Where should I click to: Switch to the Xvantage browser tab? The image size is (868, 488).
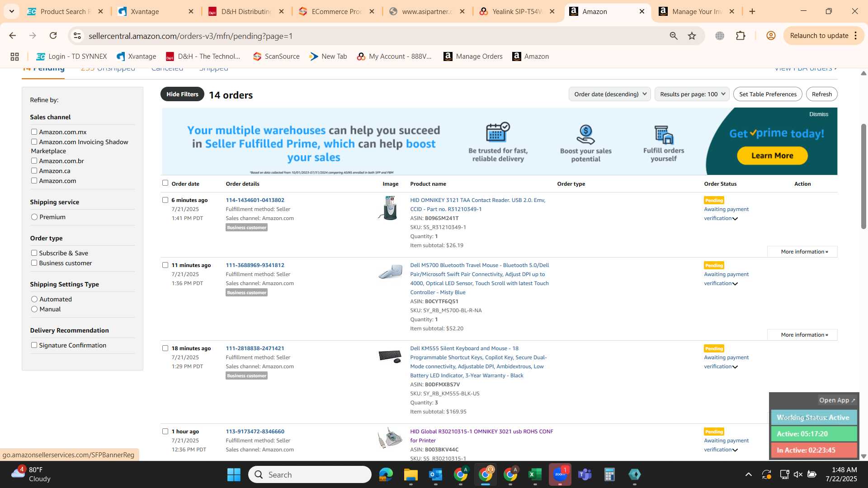click(x=156, y=11)
